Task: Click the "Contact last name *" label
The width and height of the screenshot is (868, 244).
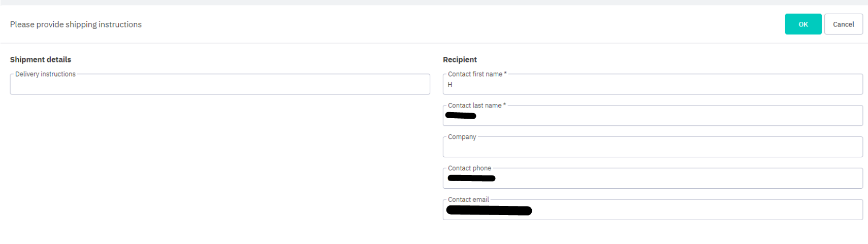Action: (476, 106)
